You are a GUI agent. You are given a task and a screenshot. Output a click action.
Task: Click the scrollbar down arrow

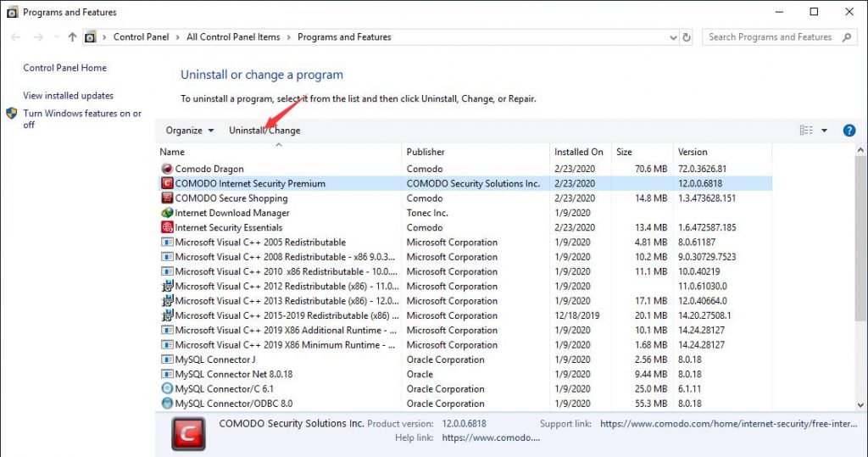tap(860, 405)
